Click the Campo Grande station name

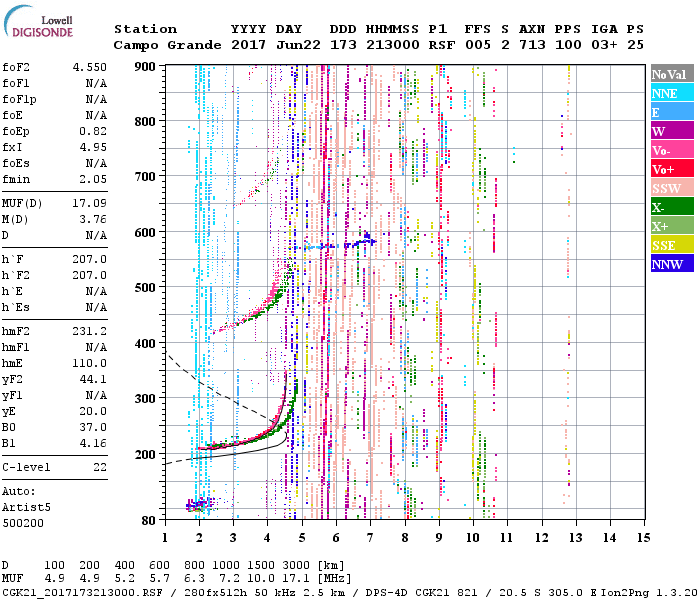click(160, 45)
